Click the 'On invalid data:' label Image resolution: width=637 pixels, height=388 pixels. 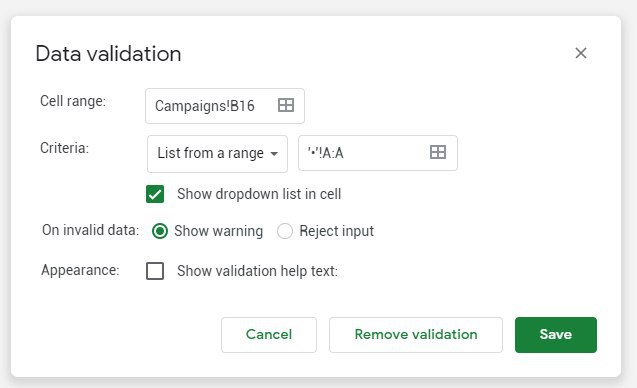[x=91, y=230]
